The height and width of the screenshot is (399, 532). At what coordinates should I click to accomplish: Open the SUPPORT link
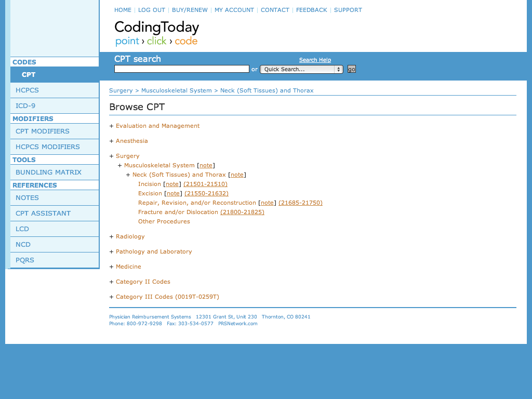pyautogui.click(x=348, y=10)
